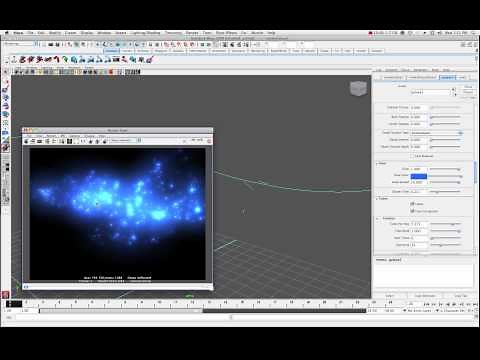Click the anchor-shaped first shelf icon

14,60
